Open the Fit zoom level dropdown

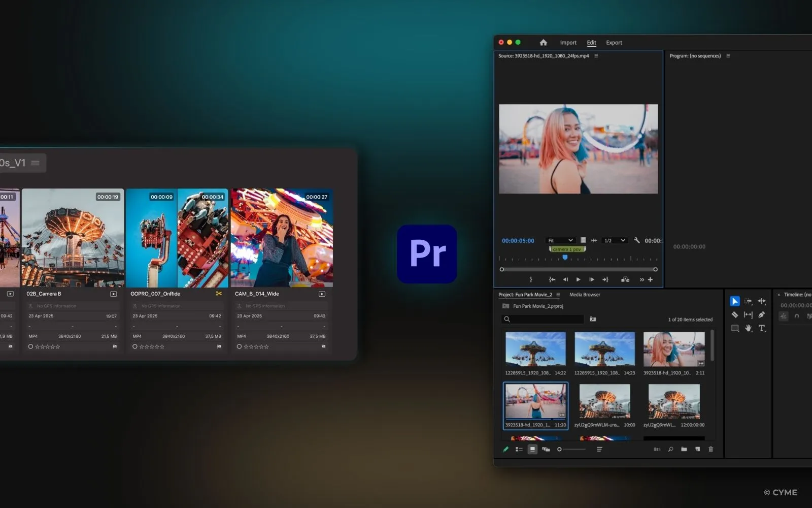560,240
